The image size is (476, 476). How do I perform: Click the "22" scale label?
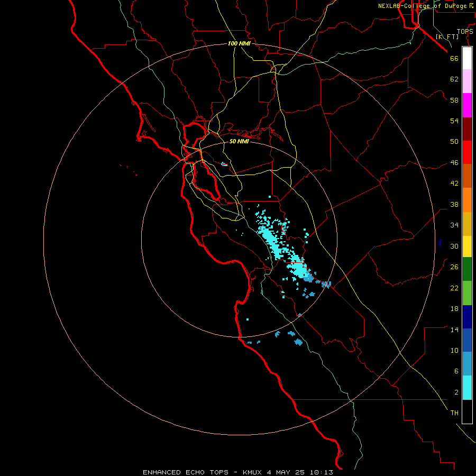454,288
